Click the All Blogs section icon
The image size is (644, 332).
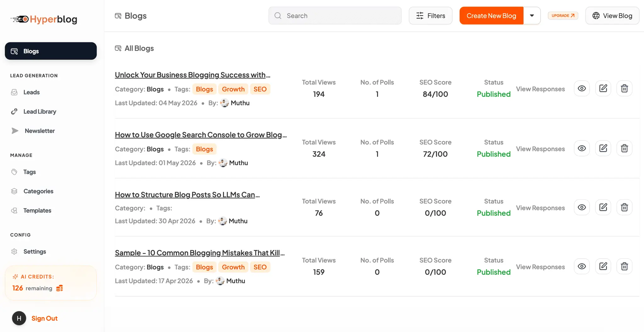tap(118, 48)
